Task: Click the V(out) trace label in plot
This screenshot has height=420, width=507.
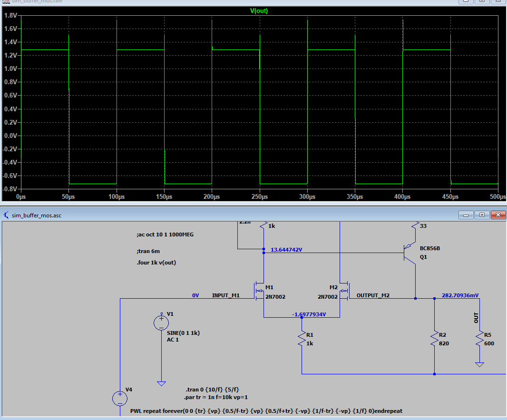Action: click(259, 10)
